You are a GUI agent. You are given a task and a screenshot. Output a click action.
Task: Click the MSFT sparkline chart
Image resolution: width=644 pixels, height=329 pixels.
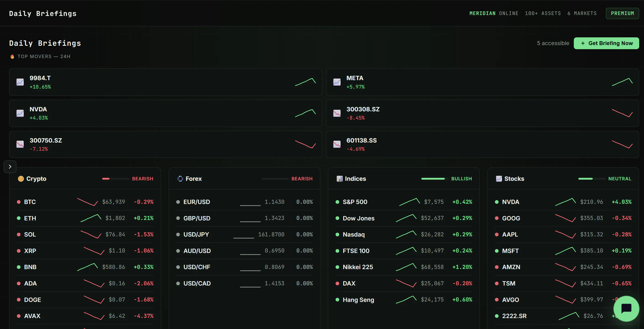point(565,251)
